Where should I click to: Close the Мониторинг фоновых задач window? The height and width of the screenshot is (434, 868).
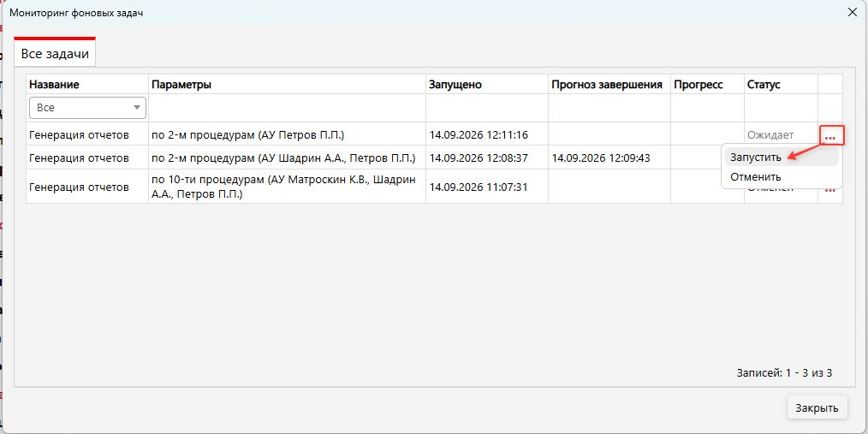(853, 12)
